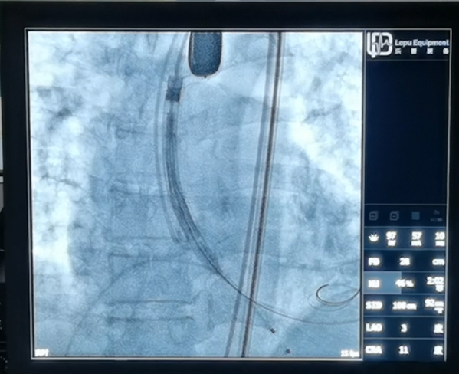Click the 2:02 fluoro time readout
This screenshot has height=375, width=459.
point(436,284)
